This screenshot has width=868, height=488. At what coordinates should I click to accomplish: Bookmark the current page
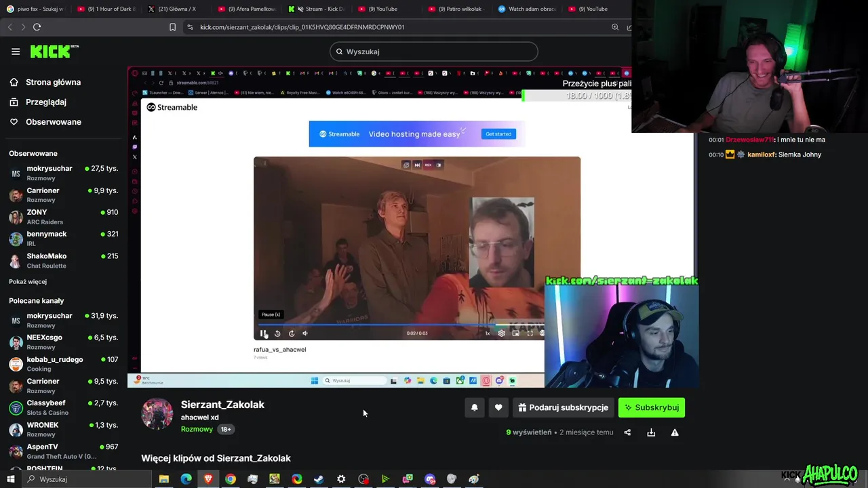click(172, 27)
